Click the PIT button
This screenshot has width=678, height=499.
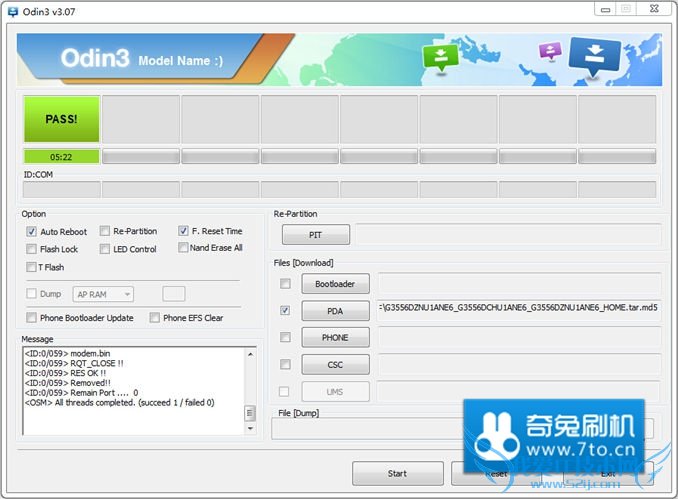coord(316,235)
